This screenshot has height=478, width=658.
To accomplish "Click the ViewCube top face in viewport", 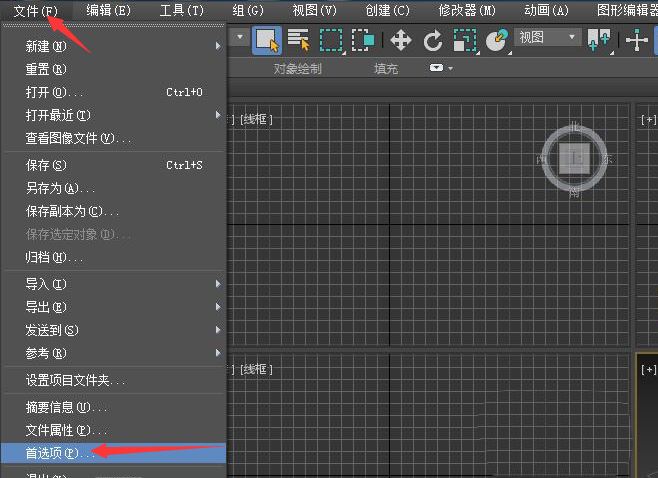I will pyautogui.click(x=574, y=158).
